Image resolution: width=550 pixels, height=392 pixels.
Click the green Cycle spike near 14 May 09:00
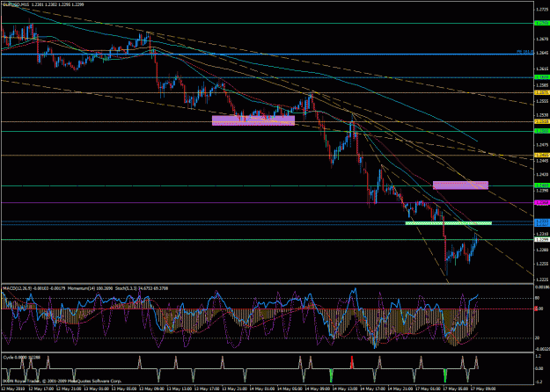click(x=331, y=374)
